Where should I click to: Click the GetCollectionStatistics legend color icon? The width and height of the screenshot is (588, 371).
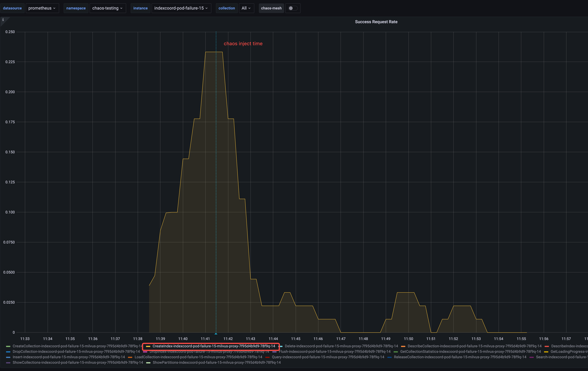(x=396, y=352)
